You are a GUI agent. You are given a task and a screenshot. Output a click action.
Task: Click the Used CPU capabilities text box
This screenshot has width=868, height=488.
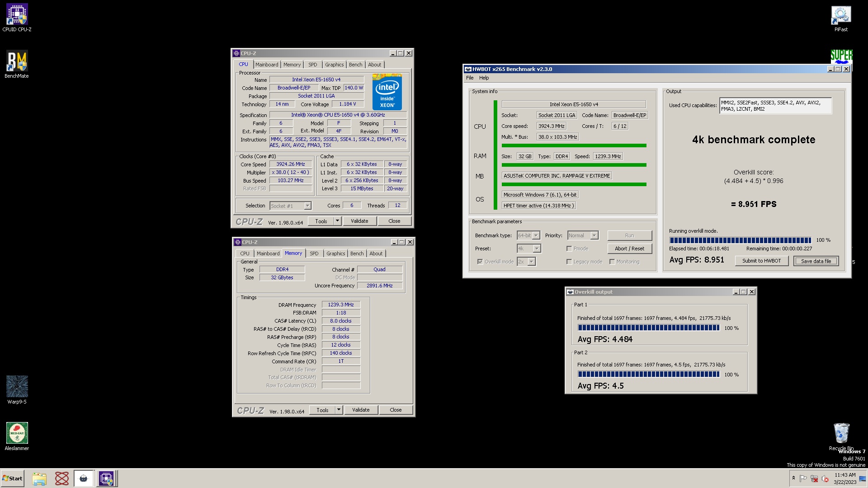(x=775, y=106)
